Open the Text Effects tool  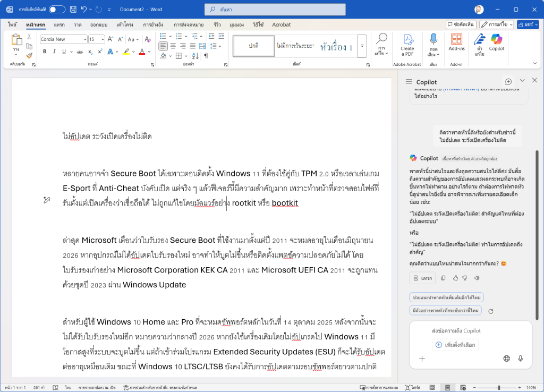[110, 52]
